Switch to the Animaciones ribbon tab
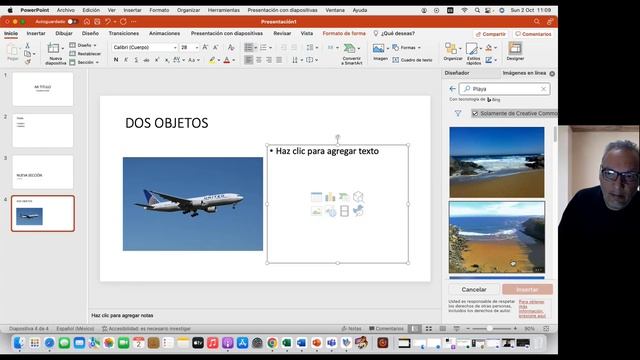Screen dimensions: 640x360 164,33
